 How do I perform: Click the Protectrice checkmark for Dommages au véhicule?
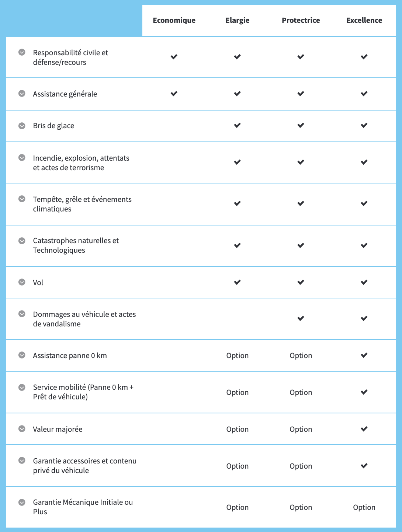[301, 318]
